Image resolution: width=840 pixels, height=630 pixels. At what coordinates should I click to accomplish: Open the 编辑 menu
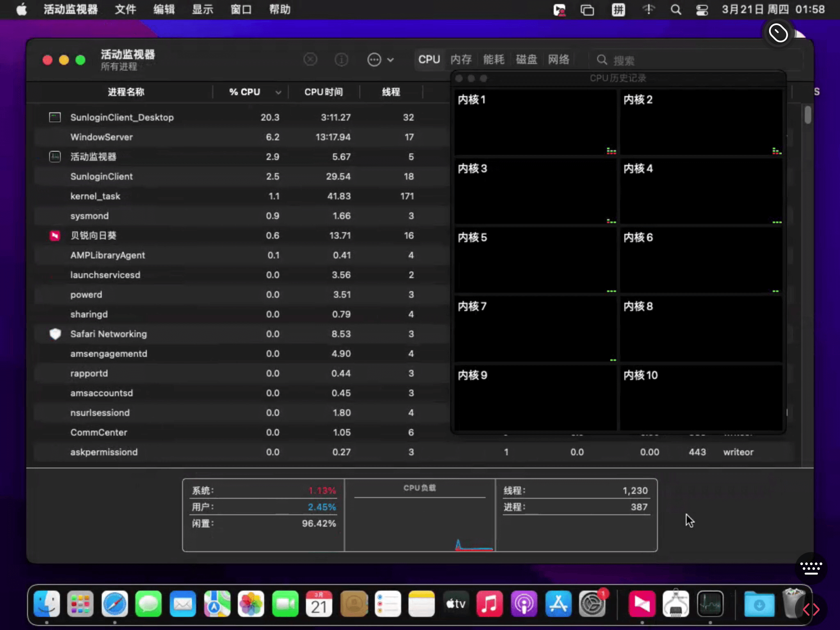tap(164, 9)
